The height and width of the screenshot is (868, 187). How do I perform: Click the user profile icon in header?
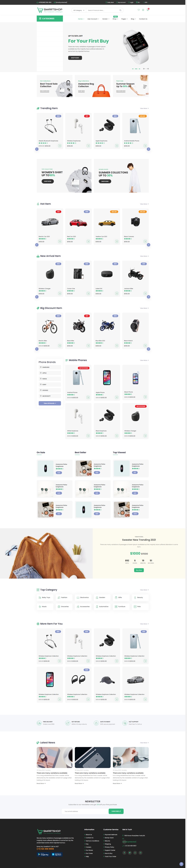143,10
